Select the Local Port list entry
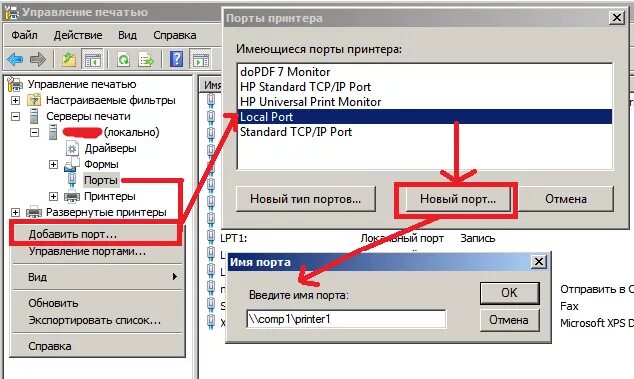The image size is (634, 379). pyautogui.click(x=425, y=116)
